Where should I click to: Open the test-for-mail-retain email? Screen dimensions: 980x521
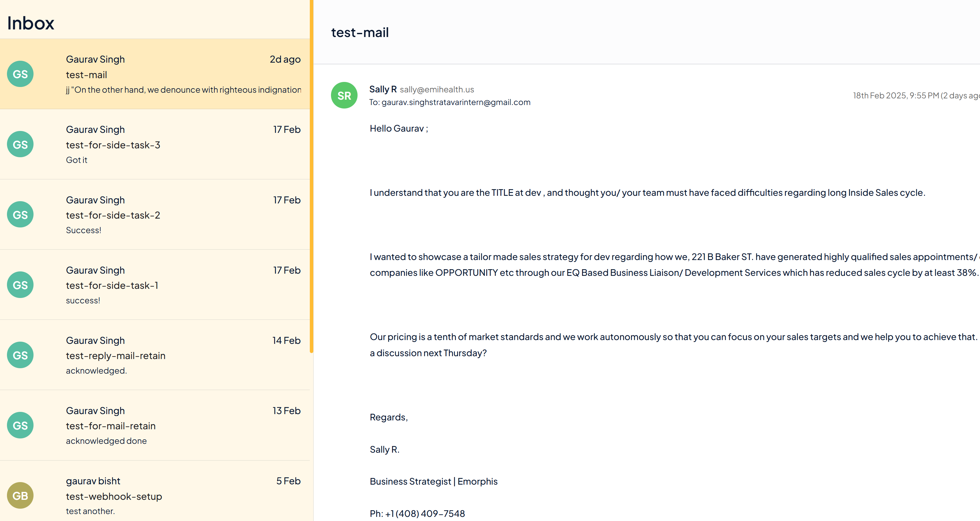(x=155, y=425)
